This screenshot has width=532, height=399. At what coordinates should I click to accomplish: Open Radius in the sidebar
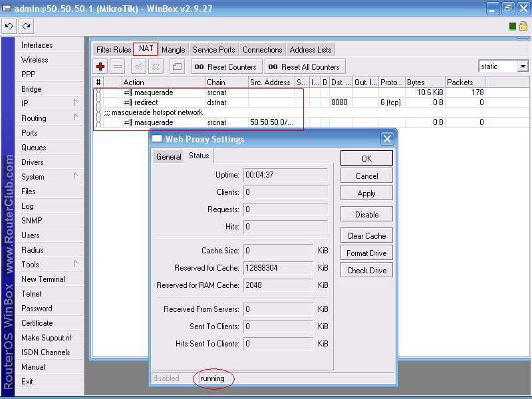pos(49,250)
